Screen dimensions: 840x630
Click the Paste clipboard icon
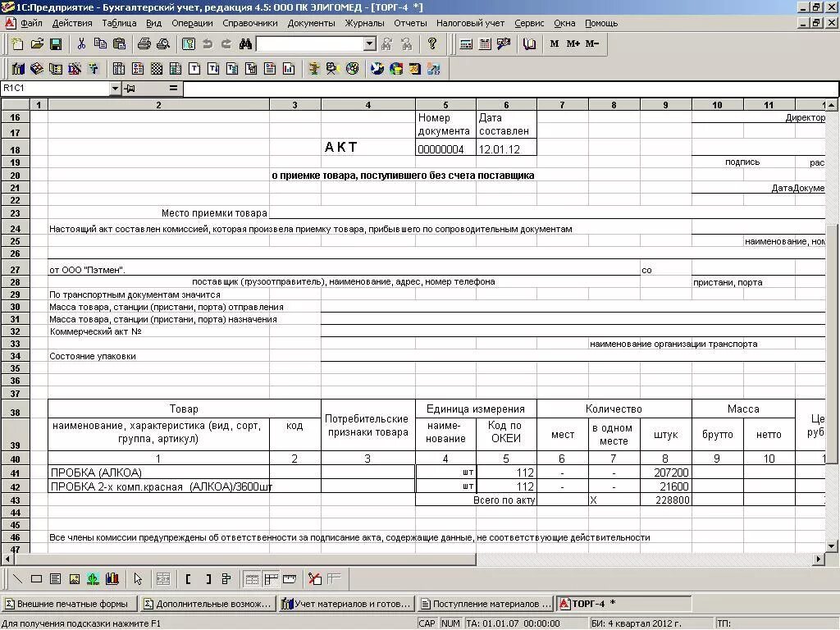click(x=120, y=44)
